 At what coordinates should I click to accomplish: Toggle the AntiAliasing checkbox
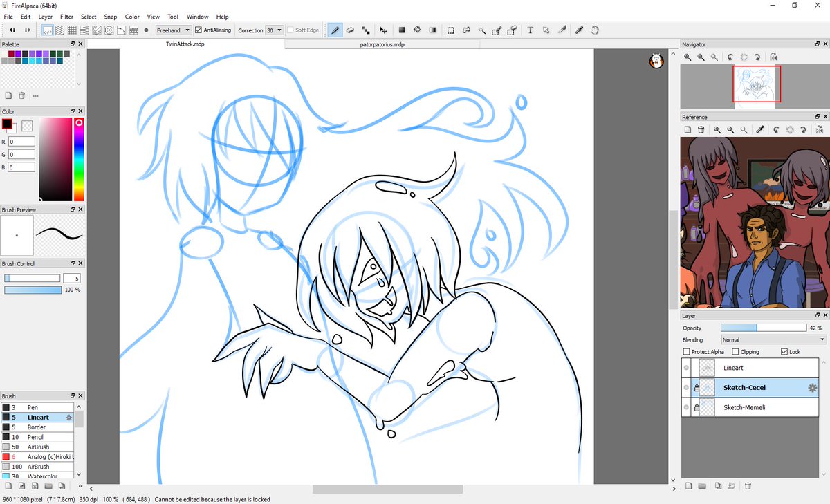pyautogui.click(x=199, y=30)
